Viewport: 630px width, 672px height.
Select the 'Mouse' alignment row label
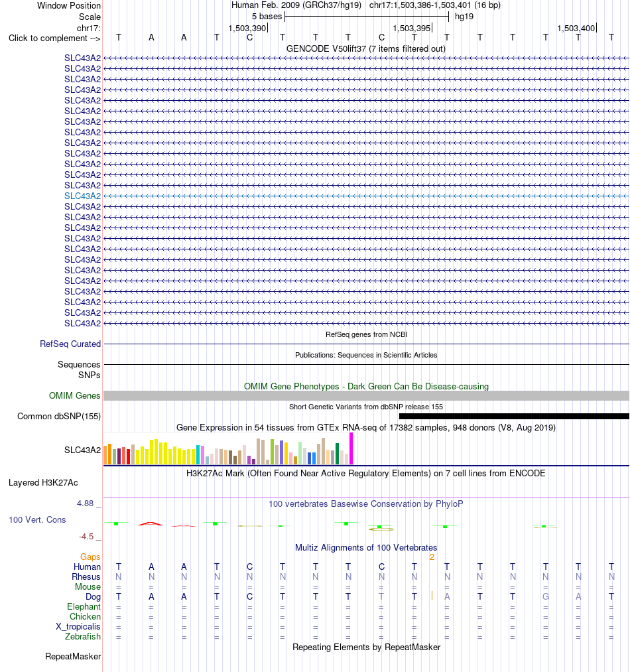point(88,586)
